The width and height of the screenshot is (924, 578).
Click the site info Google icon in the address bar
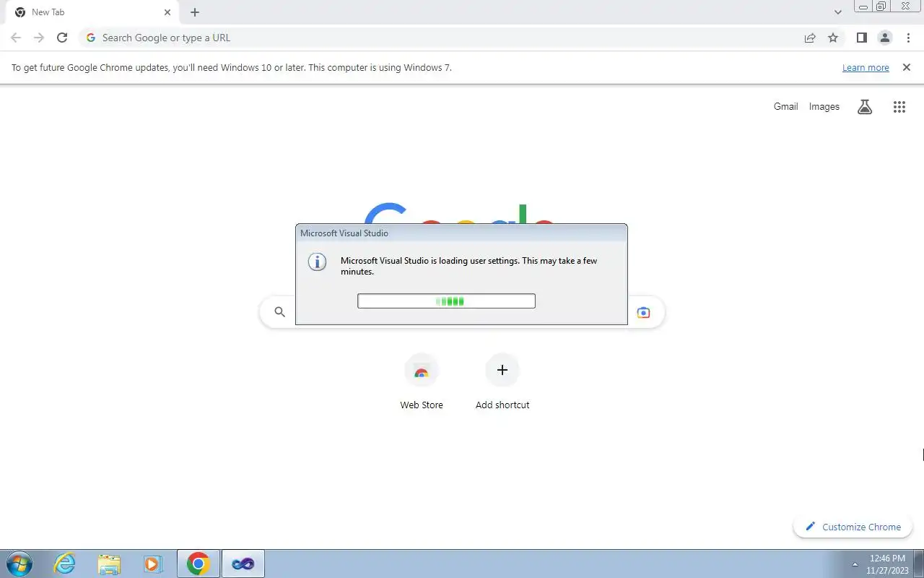(91, 38)
